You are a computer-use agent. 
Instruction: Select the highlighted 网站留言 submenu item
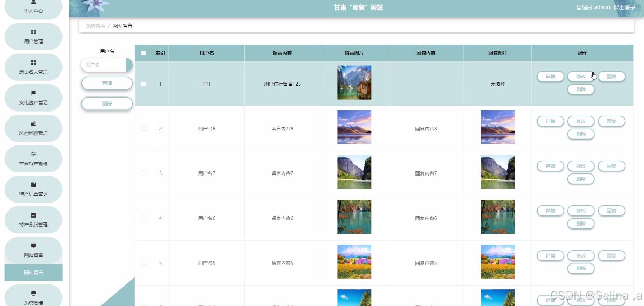click(33, 273)
